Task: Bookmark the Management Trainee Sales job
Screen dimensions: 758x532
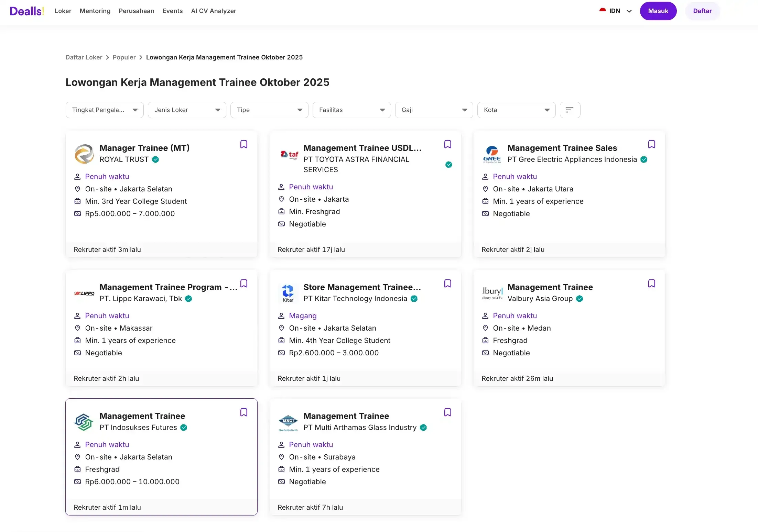Action: 651,144
